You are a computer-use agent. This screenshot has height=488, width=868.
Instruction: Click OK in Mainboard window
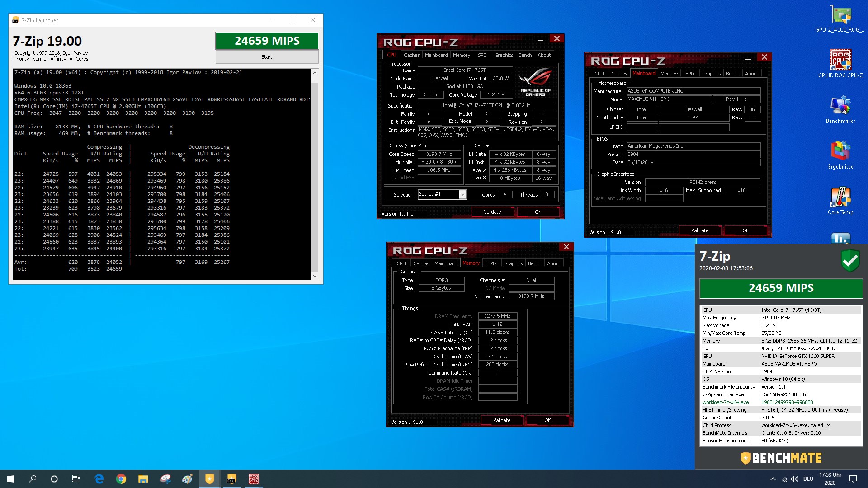(745, 230)
